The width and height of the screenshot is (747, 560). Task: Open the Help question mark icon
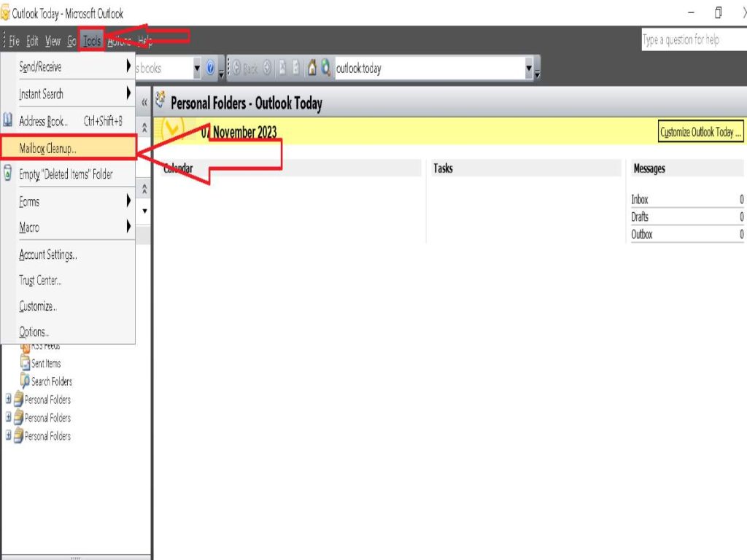[x=210, y=68]
